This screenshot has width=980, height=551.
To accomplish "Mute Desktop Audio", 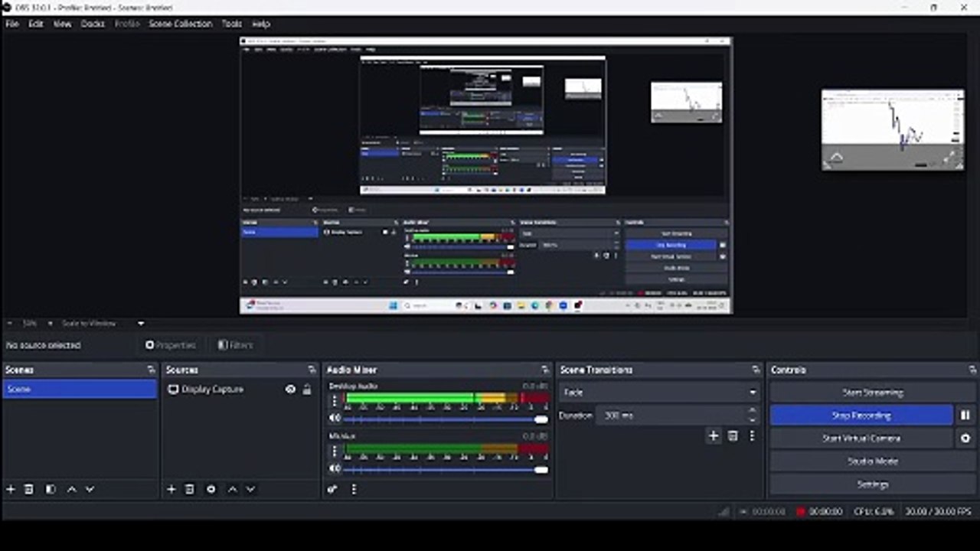I will pyautogui.click(x=335, y=419).
